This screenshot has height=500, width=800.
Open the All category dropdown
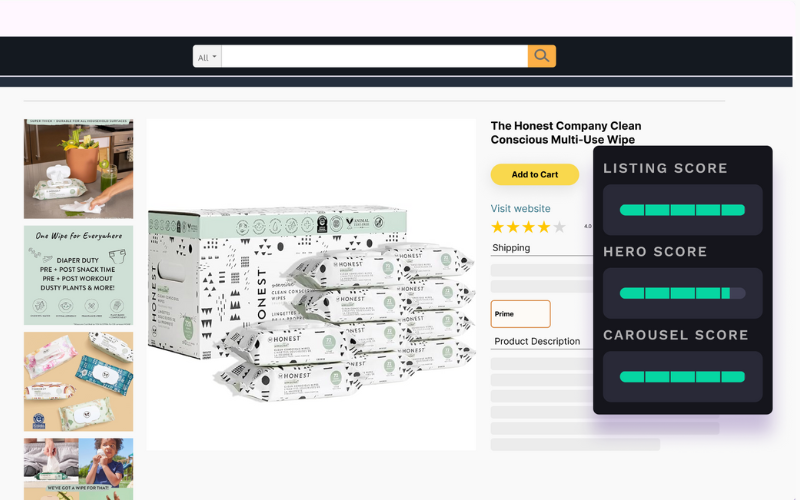coord(207,57)
